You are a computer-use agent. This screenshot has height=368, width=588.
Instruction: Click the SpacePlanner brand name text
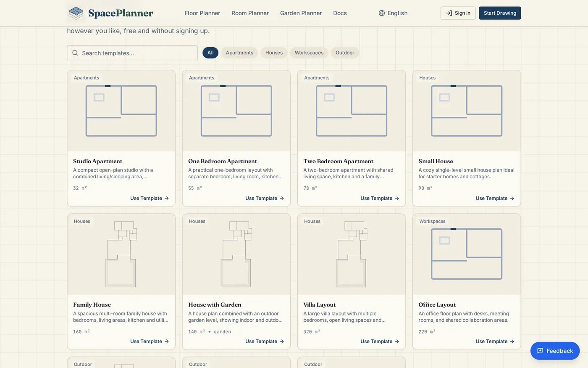click(121, 13)
